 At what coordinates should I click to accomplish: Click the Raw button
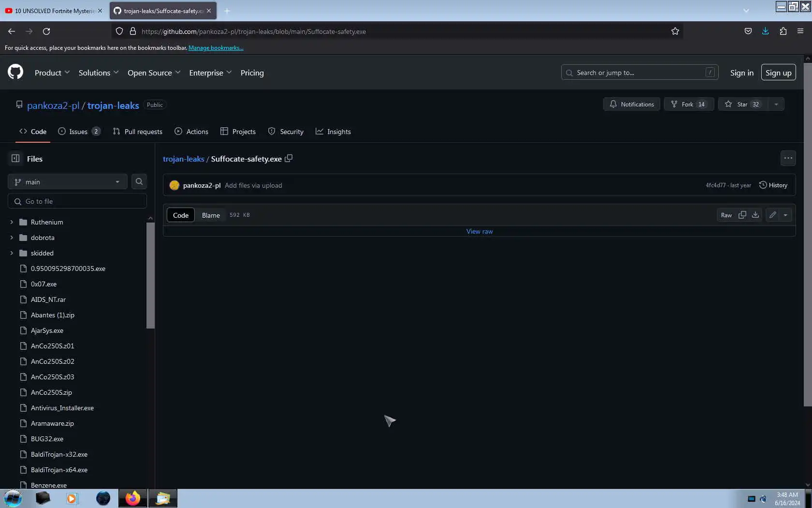click(726, 215)
